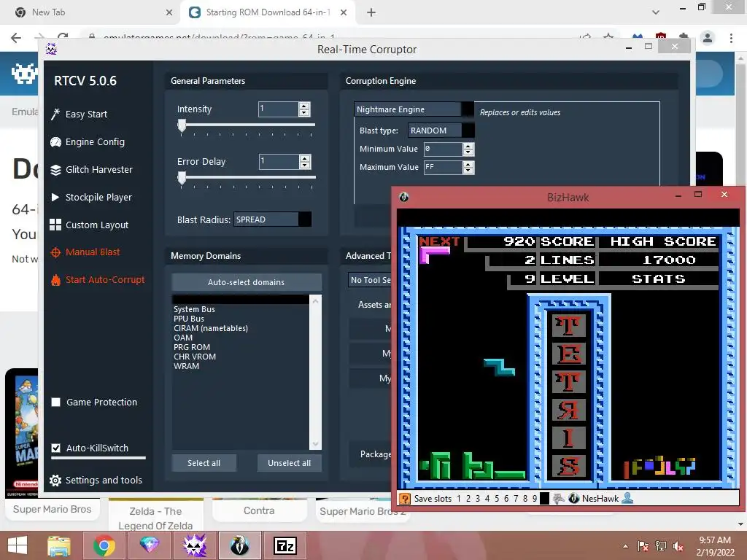This screenshot has height=560, width=747.
Task: Click the Select all domains button
Action: (204, 463)
